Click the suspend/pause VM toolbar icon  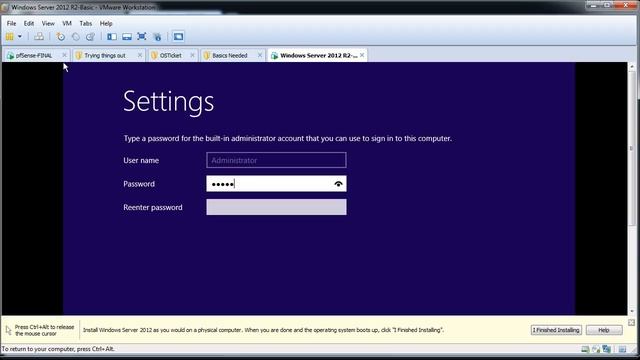pos(10,37)
